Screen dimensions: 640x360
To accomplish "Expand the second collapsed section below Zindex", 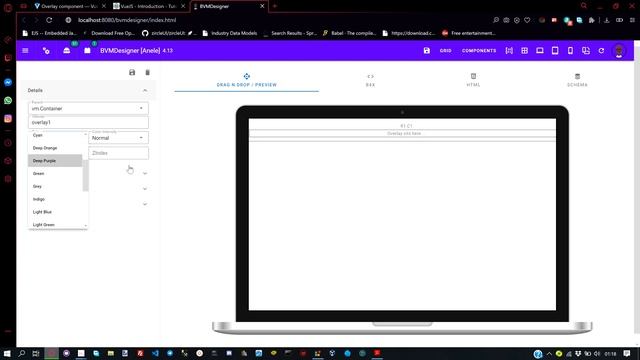I will (145, 189).
